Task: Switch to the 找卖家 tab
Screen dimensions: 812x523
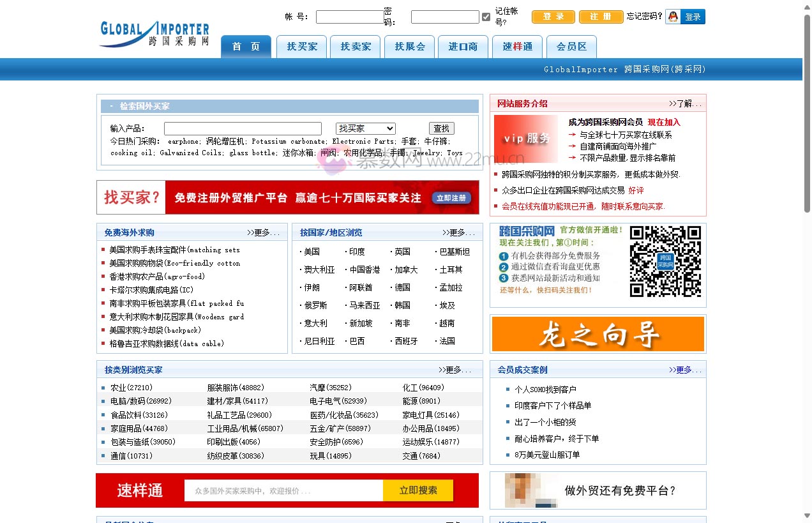Action: point(355,47)
